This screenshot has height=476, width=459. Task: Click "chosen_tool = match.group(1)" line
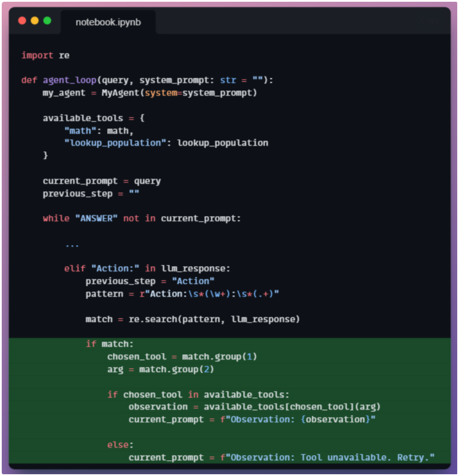(x=182, y=357)
